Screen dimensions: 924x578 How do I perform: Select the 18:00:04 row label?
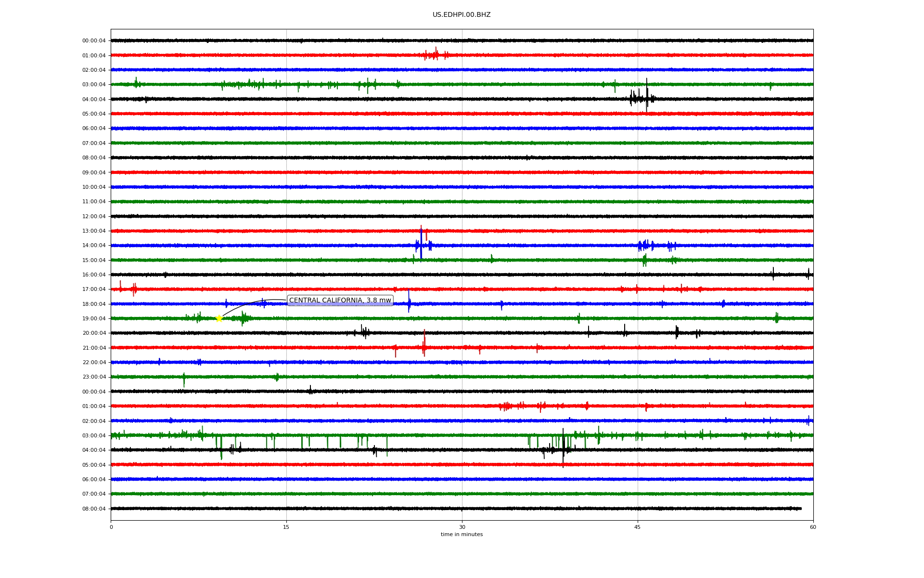click(94, 304)
